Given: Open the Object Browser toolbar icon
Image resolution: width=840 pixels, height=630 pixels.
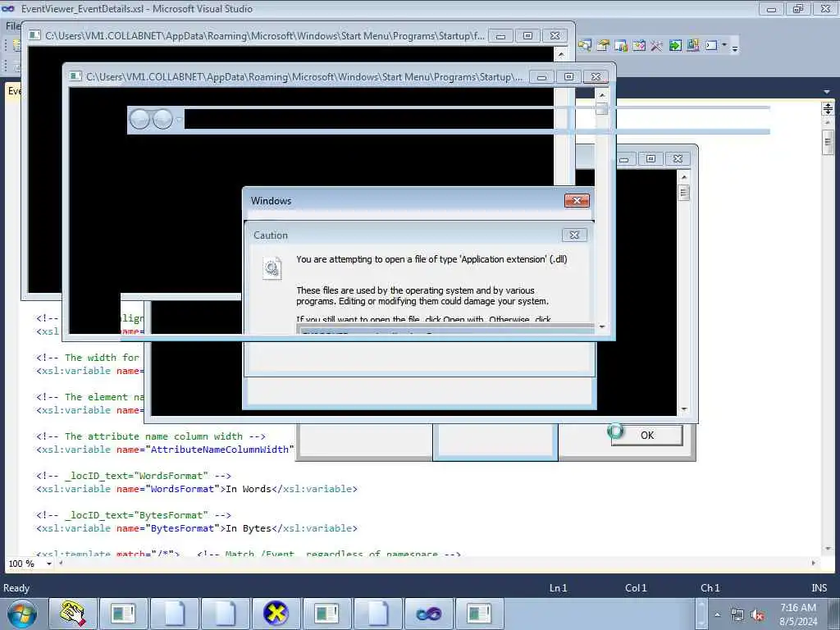Looking at the screenshot, I should pyautogui.click(x=621, y=46).
